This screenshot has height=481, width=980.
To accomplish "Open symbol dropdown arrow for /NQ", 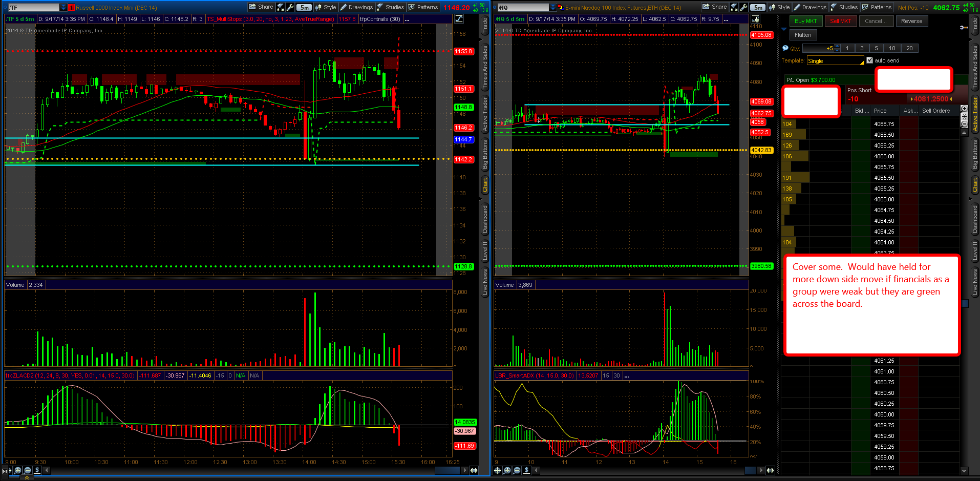I will coord(553,8).
